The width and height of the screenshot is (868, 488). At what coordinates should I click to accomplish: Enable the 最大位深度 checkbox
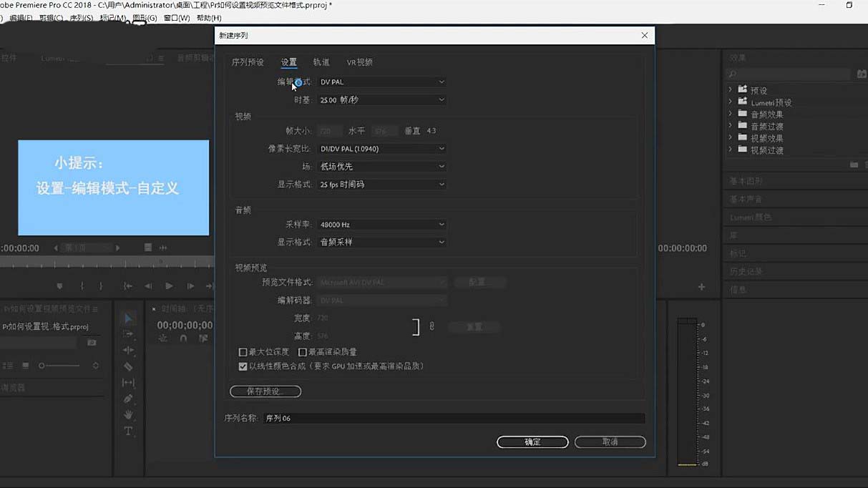[x=243, y=351]
